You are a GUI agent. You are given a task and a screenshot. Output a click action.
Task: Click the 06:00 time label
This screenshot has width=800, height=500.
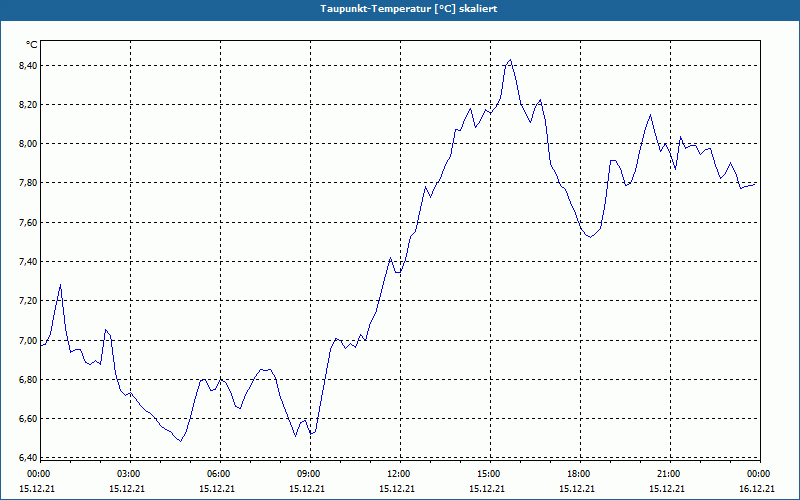click(x=220, y=474)
